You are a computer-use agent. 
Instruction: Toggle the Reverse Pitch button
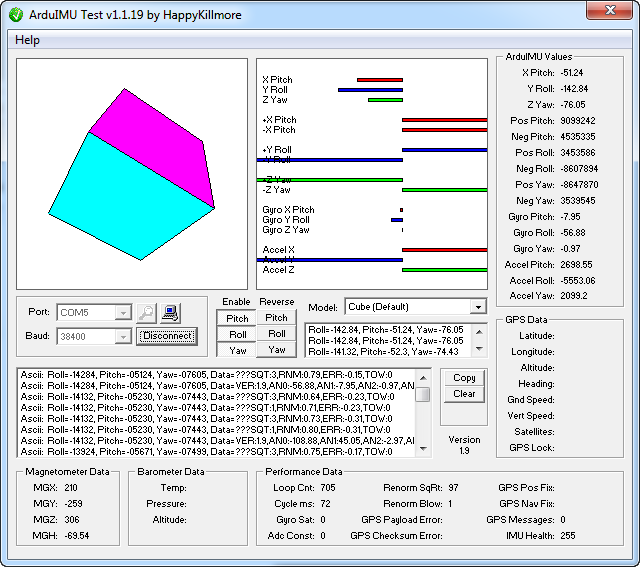pyautogui.click(x=276, y=318)
